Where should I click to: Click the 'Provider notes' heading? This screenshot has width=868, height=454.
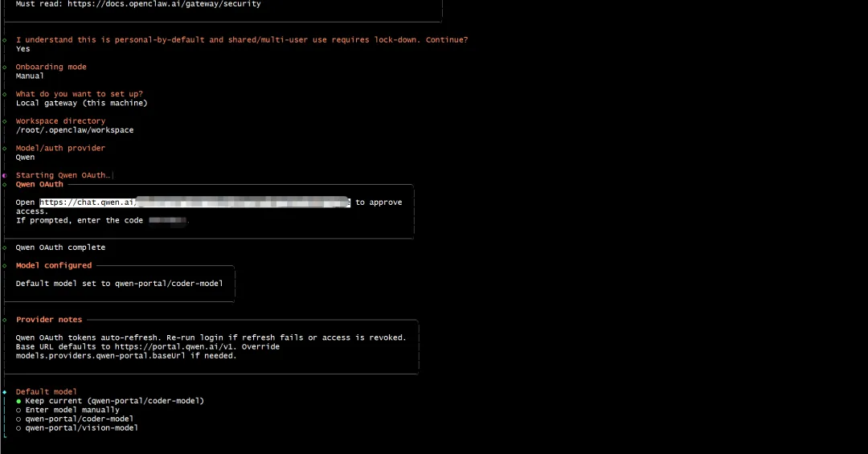pyautogui.click(x=49, y=320)
